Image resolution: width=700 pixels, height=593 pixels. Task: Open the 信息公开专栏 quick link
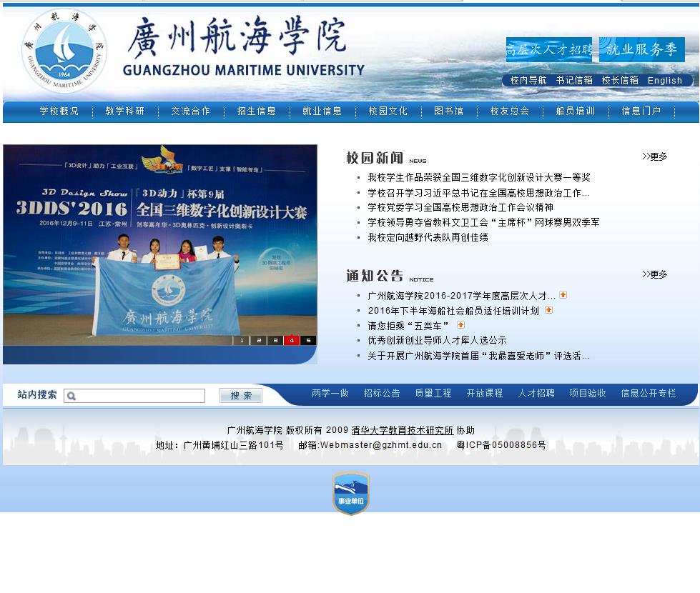pos(649,393)
